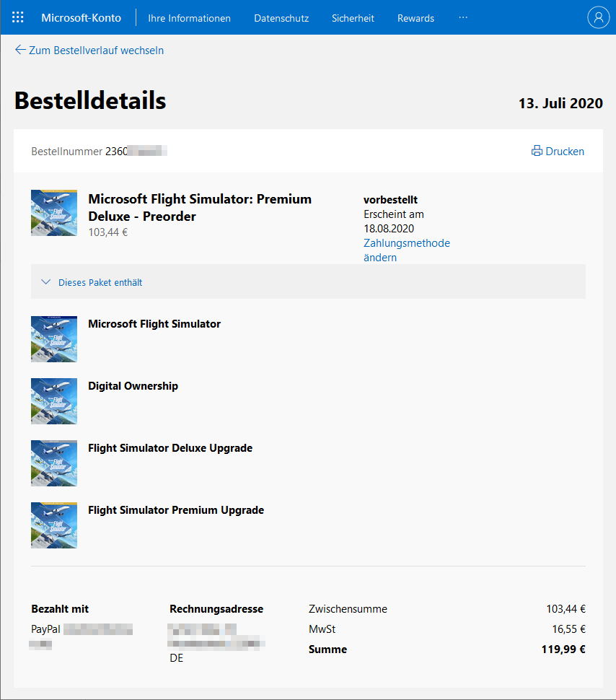
Task: Click the Digital Ownership thumbnail
Action: click(x=54, y=401)
